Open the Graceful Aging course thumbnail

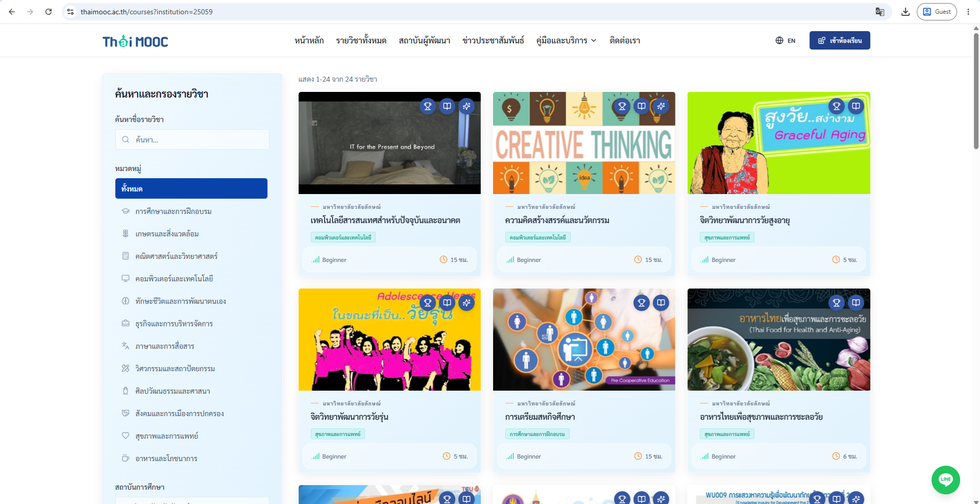pos(779,143)
